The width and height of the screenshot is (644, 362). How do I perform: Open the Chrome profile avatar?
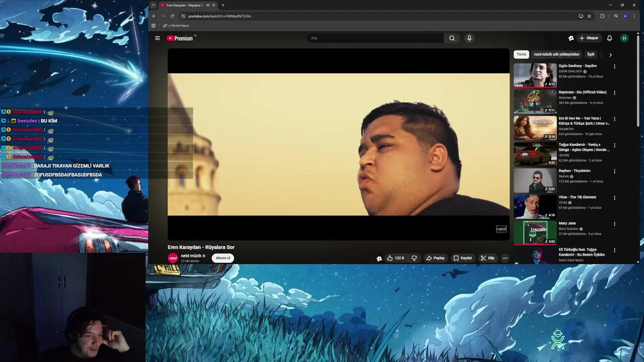tap(625, 16)
